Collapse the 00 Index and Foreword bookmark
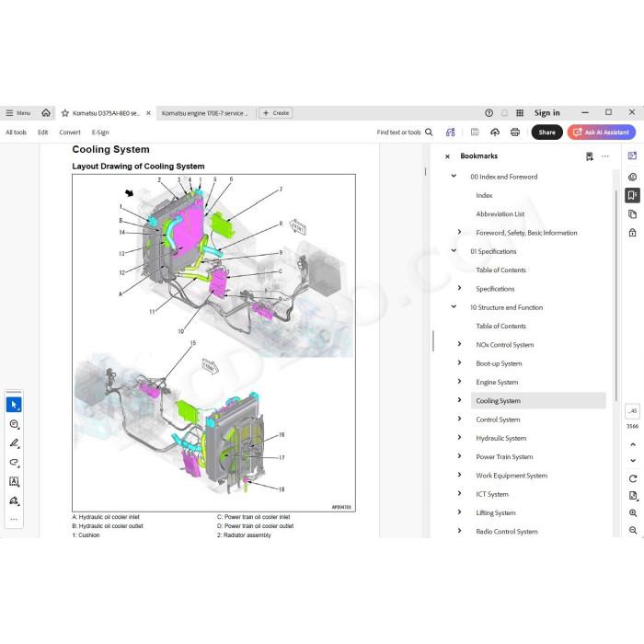644x644 pixels. tap(454, 177)
